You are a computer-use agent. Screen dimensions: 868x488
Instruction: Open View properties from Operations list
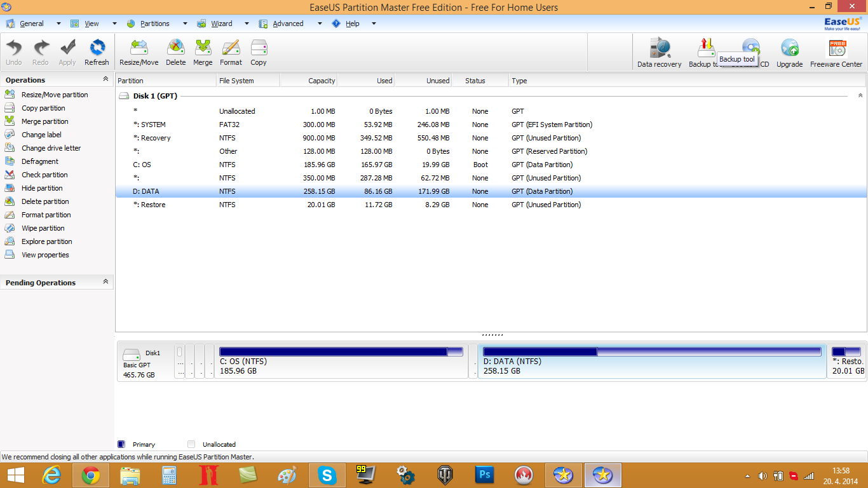coord(45,255)
